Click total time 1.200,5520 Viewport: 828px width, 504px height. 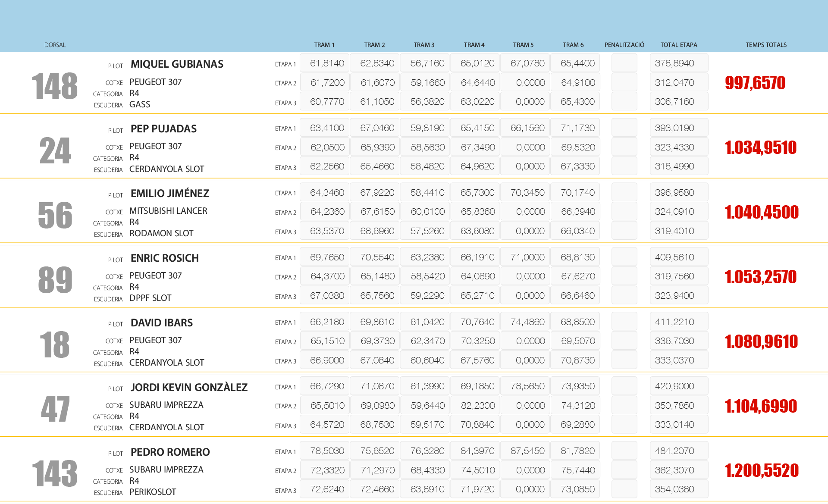coord(761,471)
